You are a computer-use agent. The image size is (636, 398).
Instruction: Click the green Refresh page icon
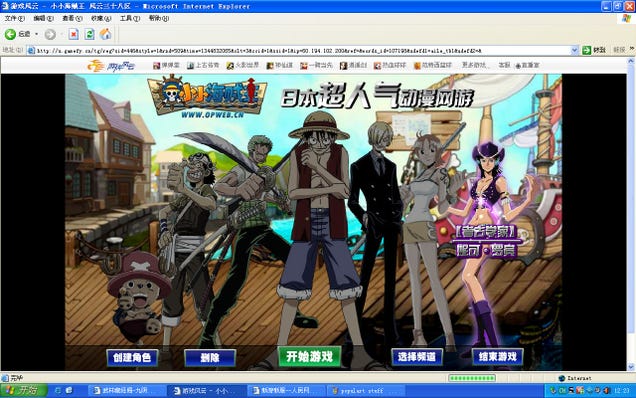coord(89,34)
